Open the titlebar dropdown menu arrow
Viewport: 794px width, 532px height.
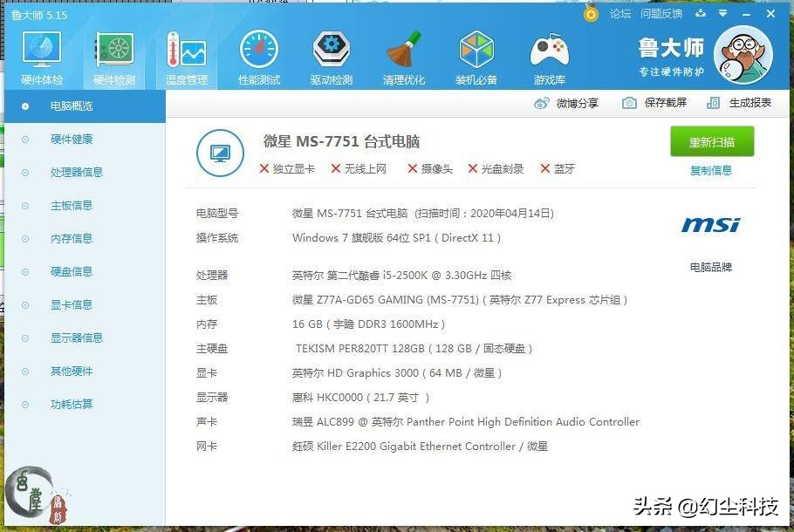click(724, 14)
